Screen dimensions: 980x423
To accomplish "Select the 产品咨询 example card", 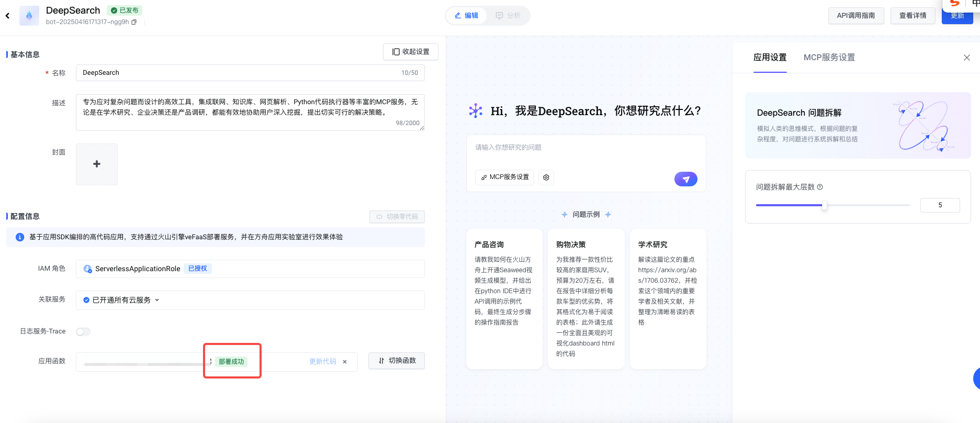I will click(504, 299).
